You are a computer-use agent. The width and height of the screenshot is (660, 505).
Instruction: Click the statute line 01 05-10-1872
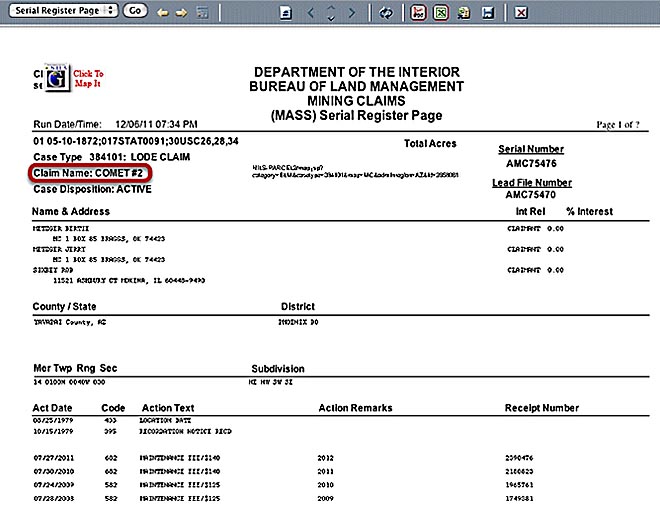(136, 141)
